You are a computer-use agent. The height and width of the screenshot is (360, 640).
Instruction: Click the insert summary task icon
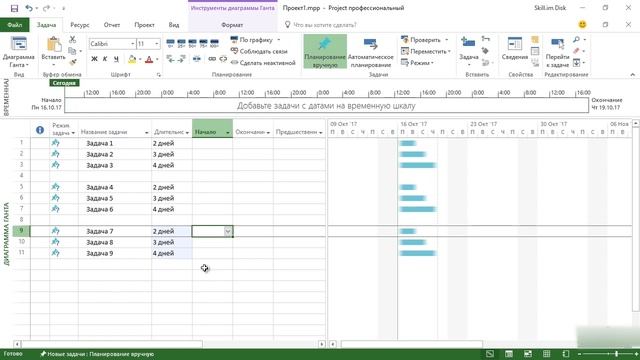485,39
